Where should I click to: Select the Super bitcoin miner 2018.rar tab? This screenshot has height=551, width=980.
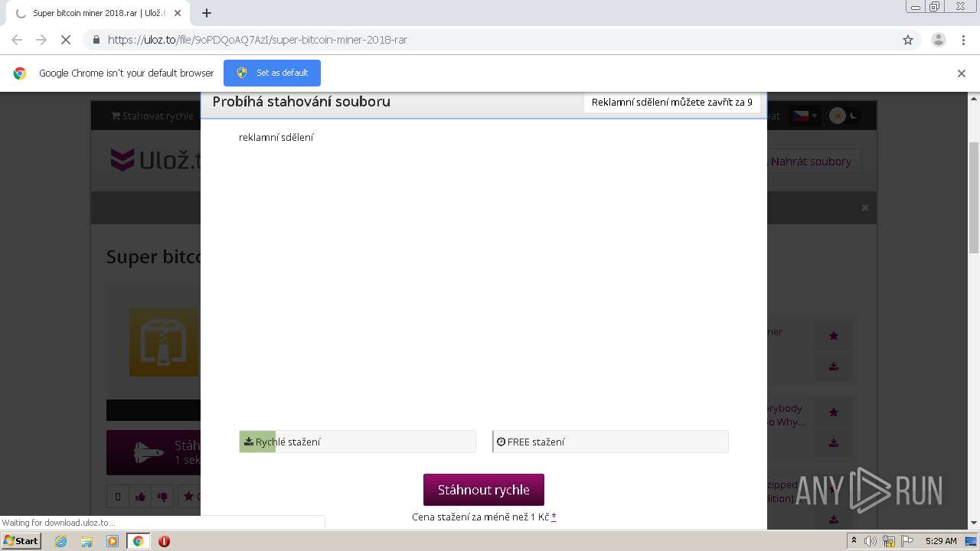click(97, 13)
